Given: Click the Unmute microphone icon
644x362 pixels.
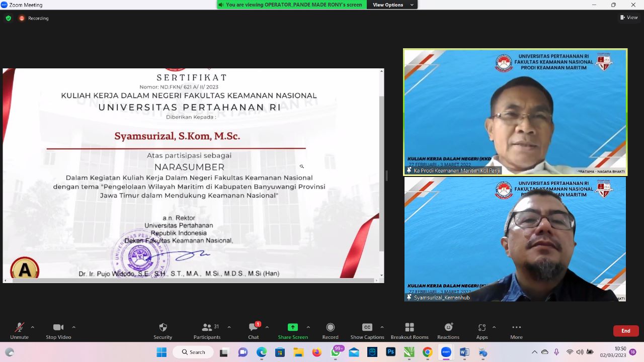Looking at the screenshot, I should coord(19,327).
